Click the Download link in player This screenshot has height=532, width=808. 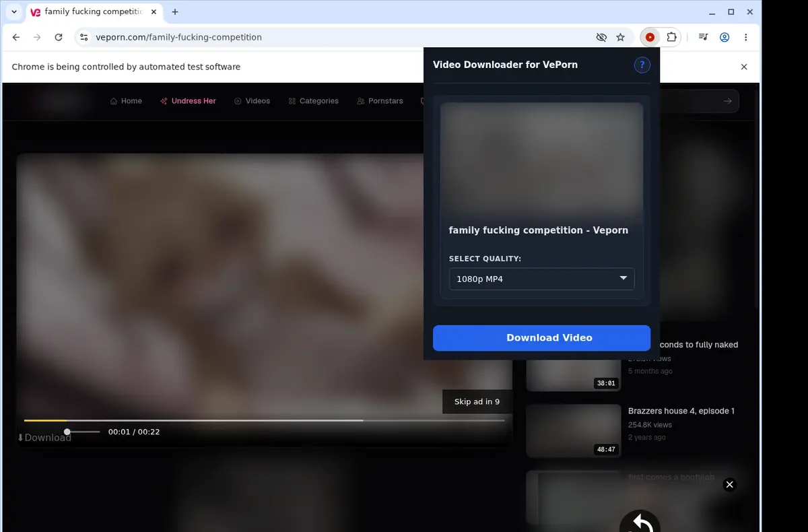point(44,438)
